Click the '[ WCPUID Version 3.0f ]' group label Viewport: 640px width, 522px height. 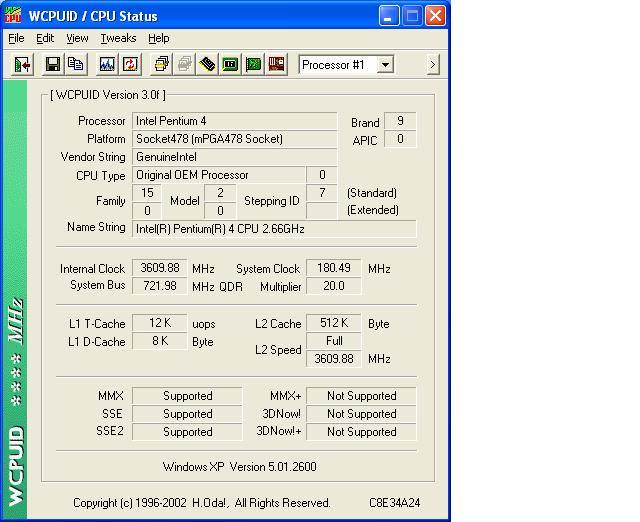tap(108, 95)
